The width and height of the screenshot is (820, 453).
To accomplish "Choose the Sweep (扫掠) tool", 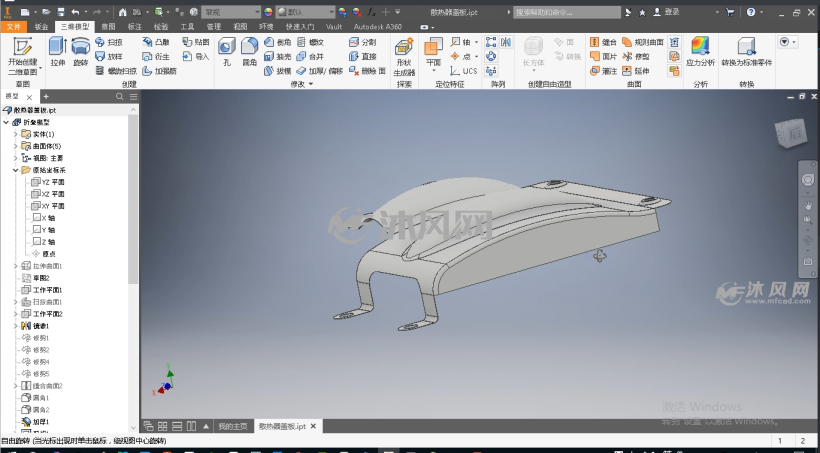I will [109, 42].
